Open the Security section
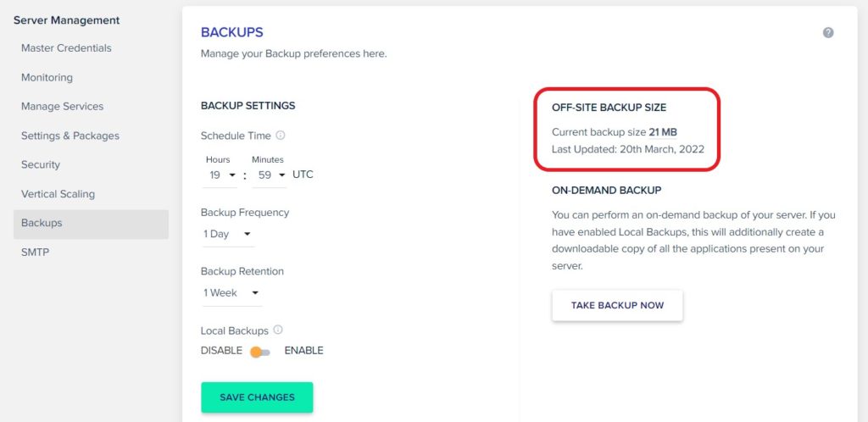Screen dimensions: 868x422 [x=41, y=165]
